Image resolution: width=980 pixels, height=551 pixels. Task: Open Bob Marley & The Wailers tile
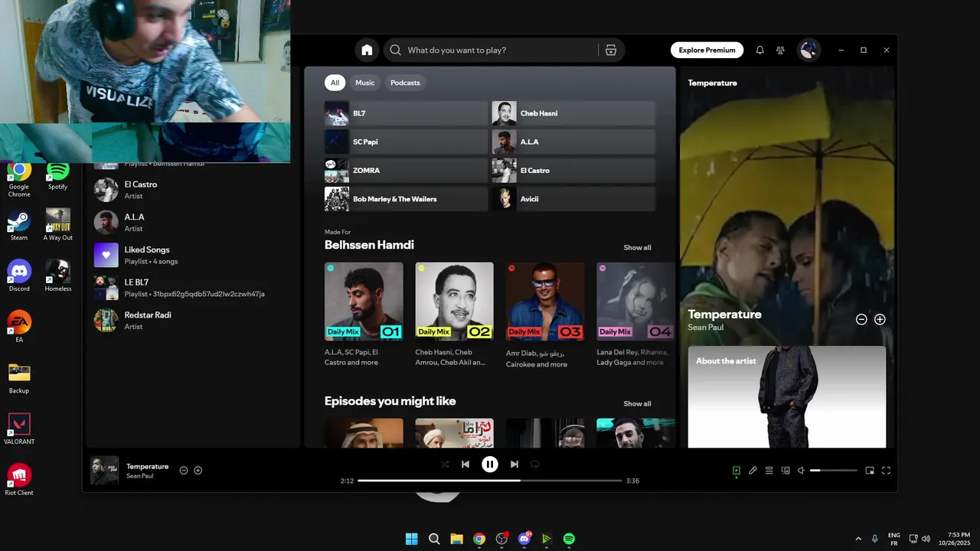pyautogui.click(x=406, y=199)
